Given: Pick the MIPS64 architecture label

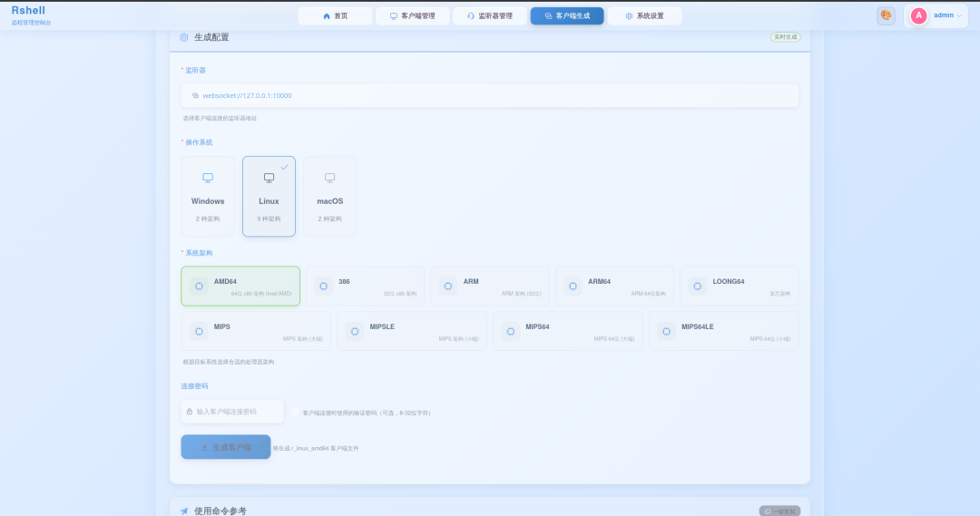Looking at the screenshot, I should [x=537, y=326].
